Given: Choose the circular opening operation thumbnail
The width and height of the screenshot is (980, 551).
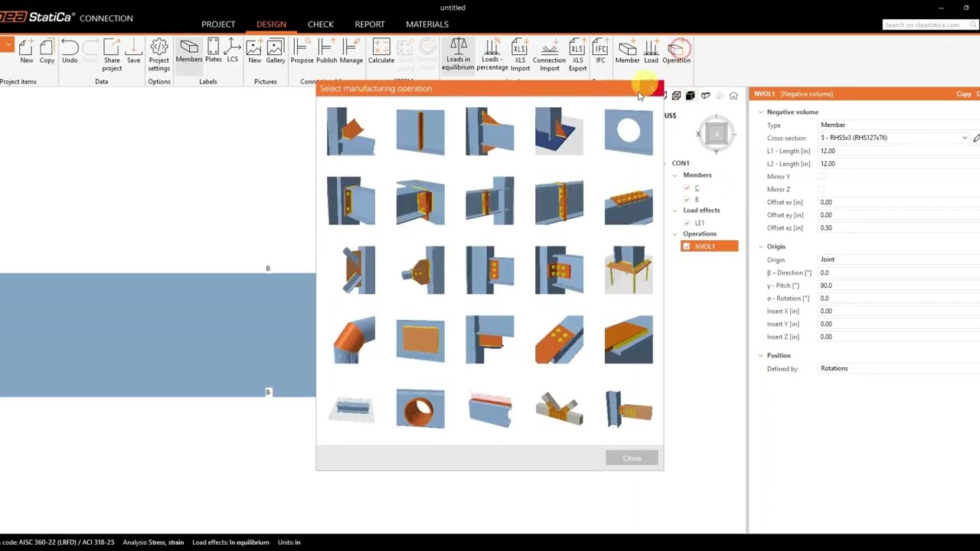Looking at the screenshot, I should [629, 132].
